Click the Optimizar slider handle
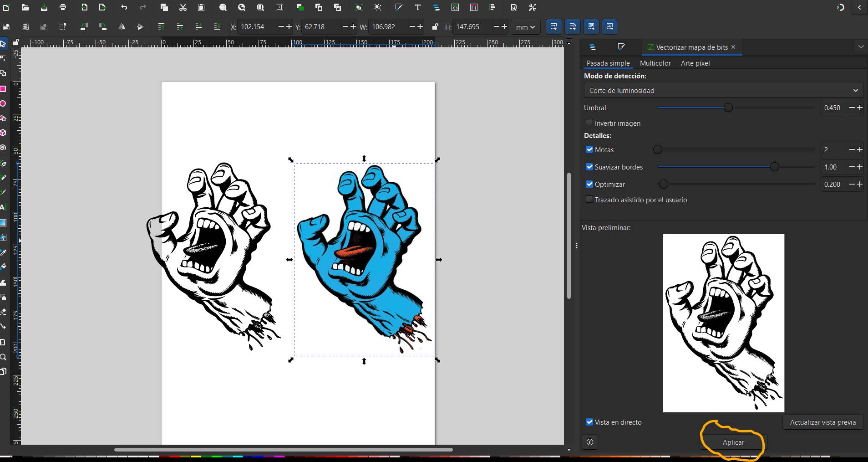The image size is (868, 462). [663, 184]
